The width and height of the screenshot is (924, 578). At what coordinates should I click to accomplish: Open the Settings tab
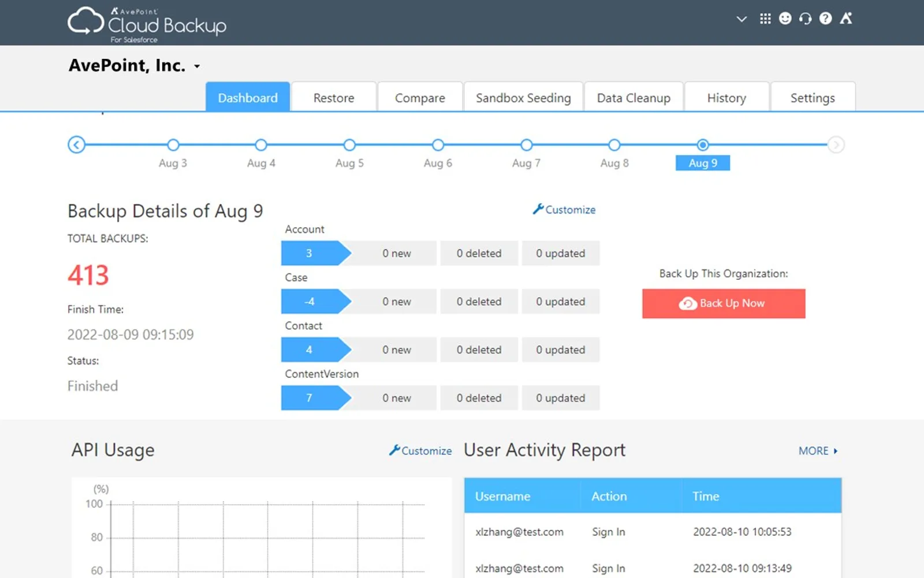pyautogui.click(x=813, y=98)
